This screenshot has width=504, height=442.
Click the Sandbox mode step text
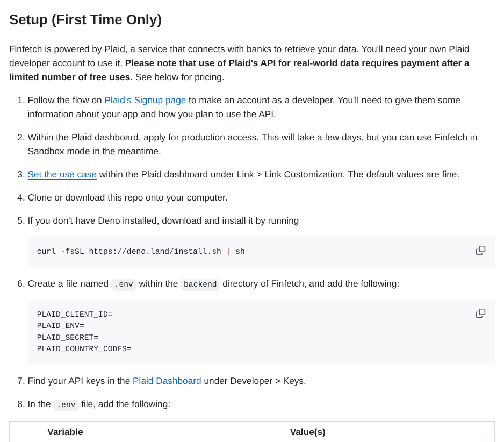point(253,144)
